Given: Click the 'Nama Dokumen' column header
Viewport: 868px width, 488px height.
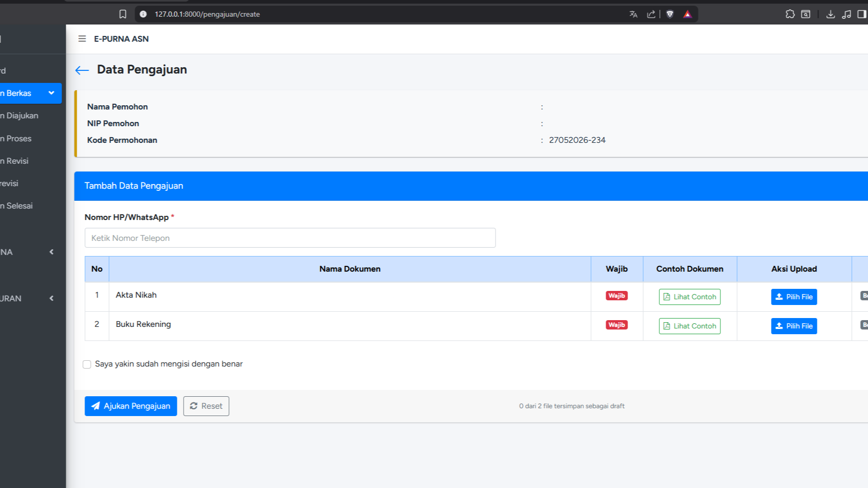Looking at the screenshot, I should click(x=350, y=269).
